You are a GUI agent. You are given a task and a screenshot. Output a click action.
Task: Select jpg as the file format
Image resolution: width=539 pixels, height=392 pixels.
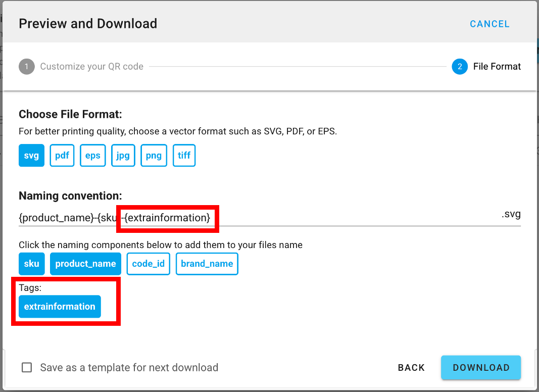pos(123,156)
